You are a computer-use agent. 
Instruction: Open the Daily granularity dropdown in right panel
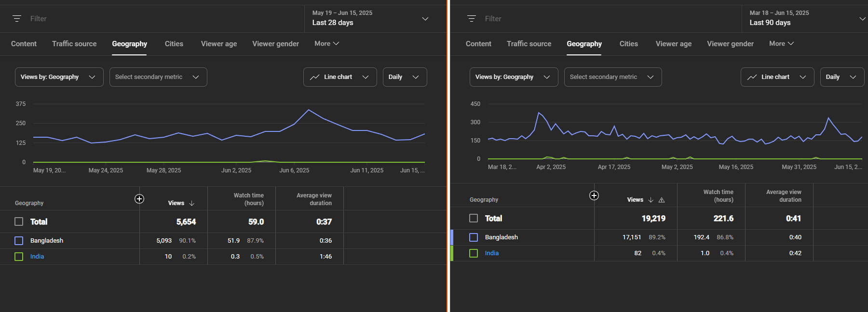841,77
